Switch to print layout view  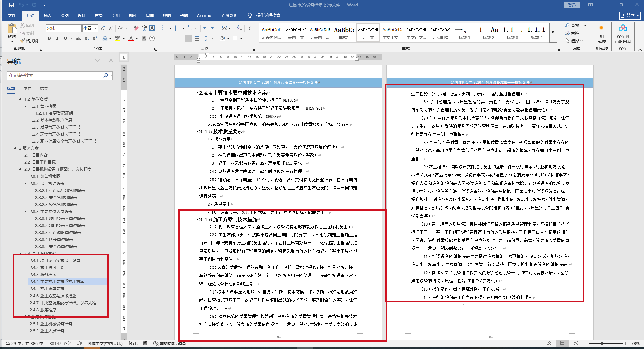point(563,343)
